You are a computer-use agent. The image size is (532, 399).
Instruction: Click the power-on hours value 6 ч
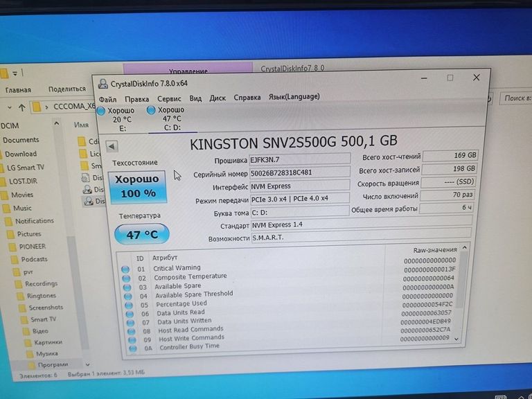446,208
